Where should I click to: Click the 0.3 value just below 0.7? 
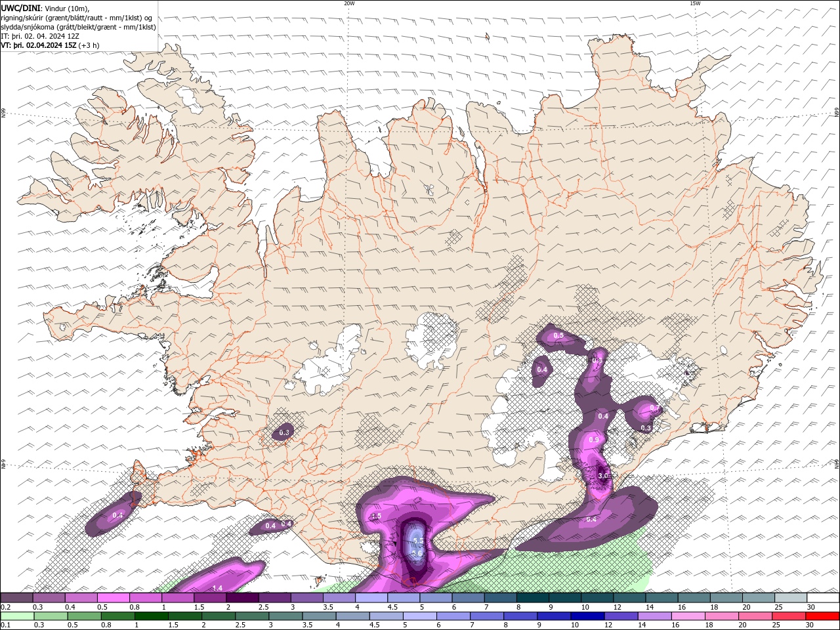coord(646,428)
